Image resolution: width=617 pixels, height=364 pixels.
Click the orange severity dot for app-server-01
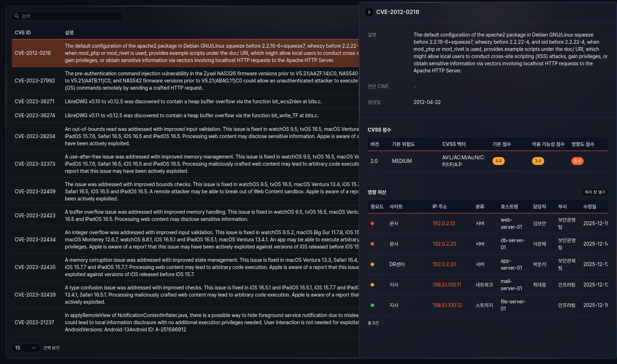coord(372,264)
